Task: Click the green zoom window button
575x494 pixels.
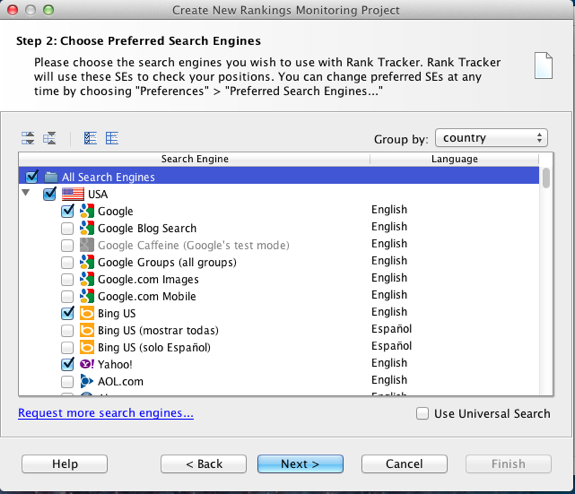Action: pos(48,10)
